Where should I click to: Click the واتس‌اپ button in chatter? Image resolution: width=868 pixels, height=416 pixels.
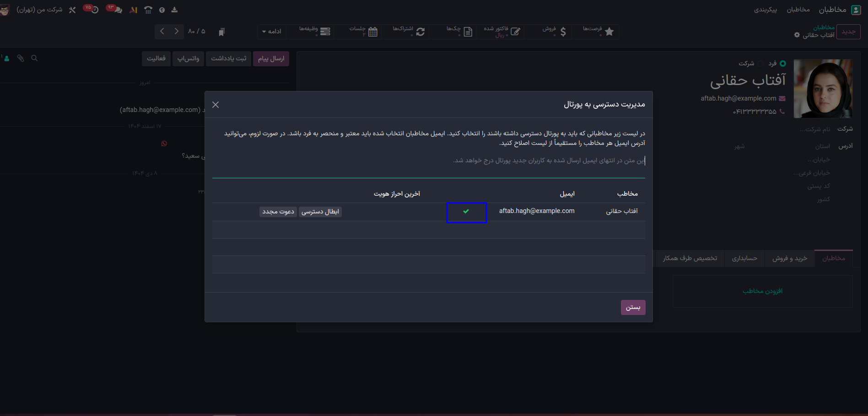click(x=189, y=59)
